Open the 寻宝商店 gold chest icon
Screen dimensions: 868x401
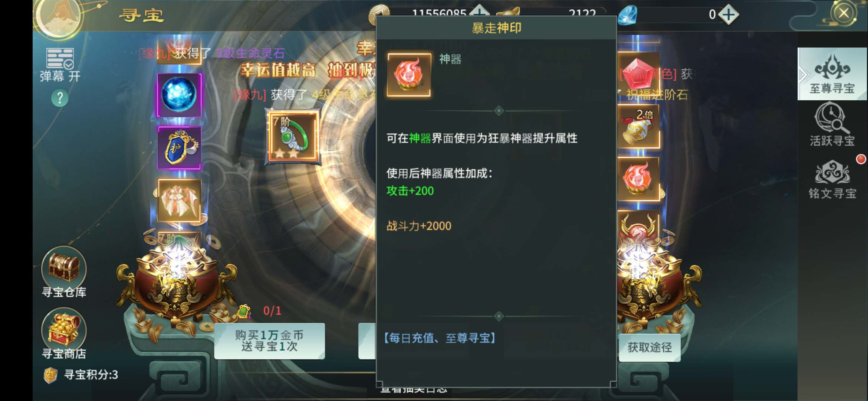[64, 330]
